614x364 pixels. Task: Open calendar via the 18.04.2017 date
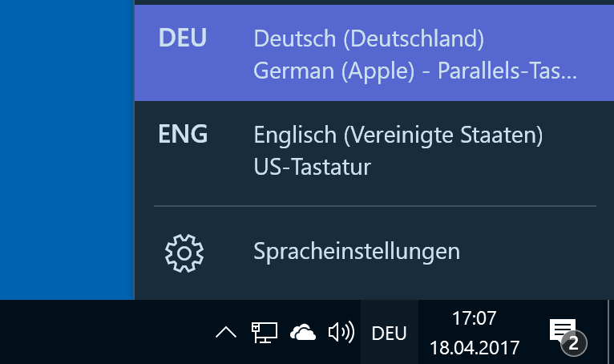[475, 347]
